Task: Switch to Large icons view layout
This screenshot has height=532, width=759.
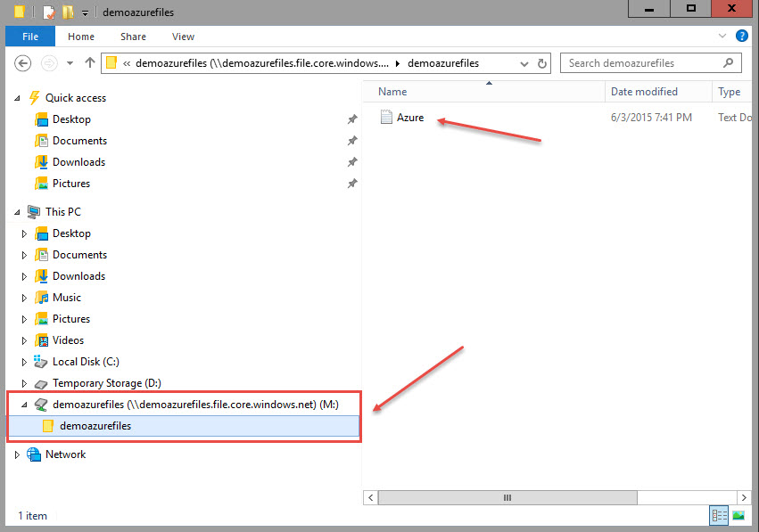Action: 738,516
